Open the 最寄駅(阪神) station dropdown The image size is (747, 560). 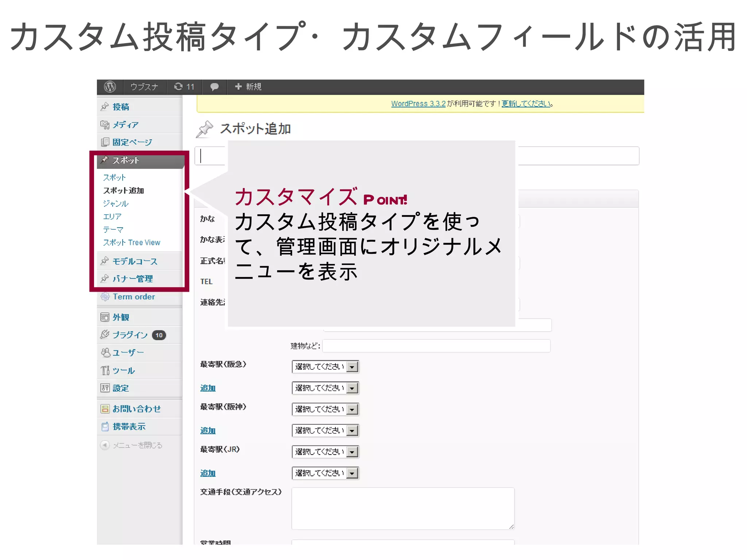pos(325,409)
